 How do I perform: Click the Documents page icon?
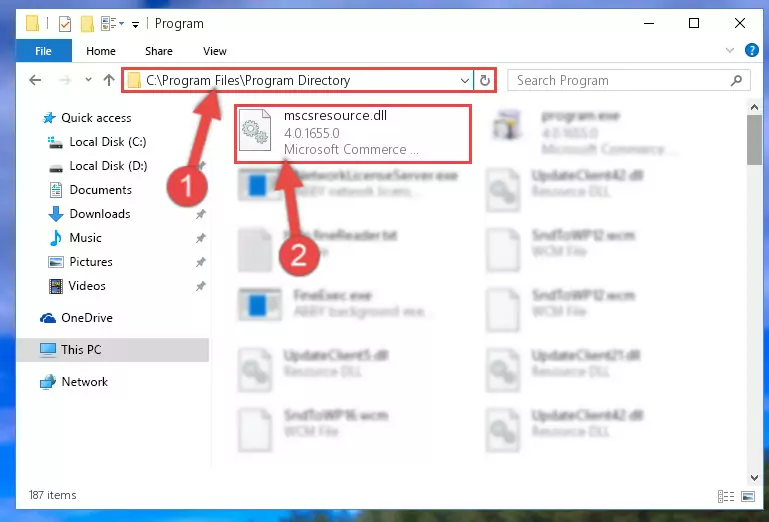pos(56,190)
